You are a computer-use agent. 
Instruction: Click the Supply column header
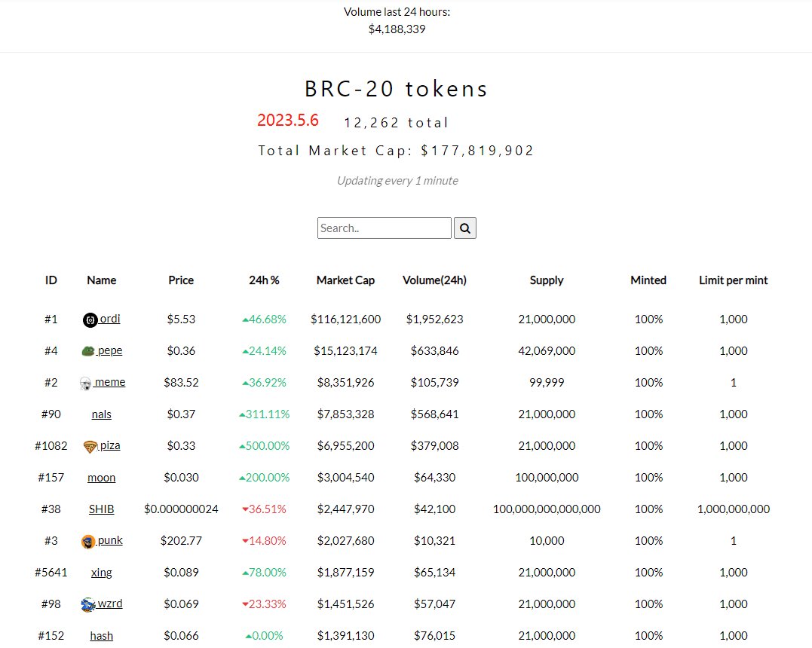(x=547, y=280)
